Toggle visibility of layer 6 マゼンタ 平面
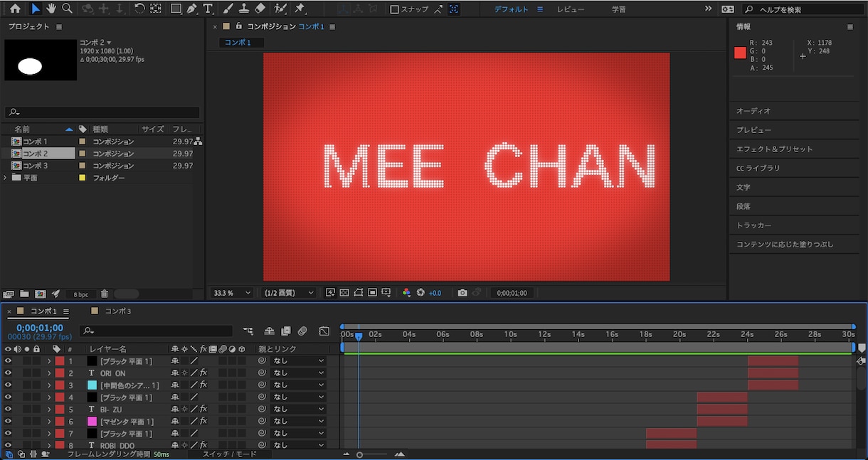Viewport: 868px width, 460px height. click(9, 422)
